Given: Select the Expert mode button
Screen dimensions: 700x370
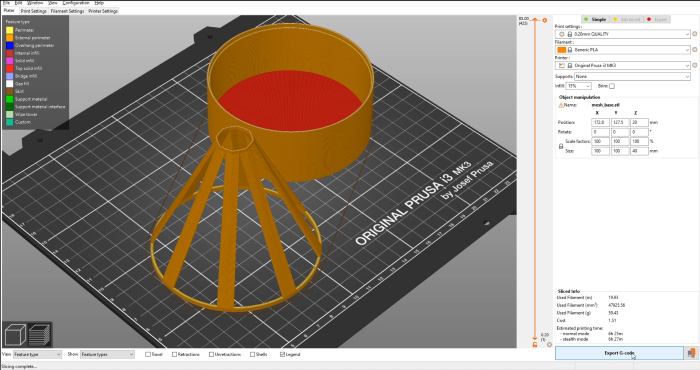Looking at the screenshot, I should point(657,19).
